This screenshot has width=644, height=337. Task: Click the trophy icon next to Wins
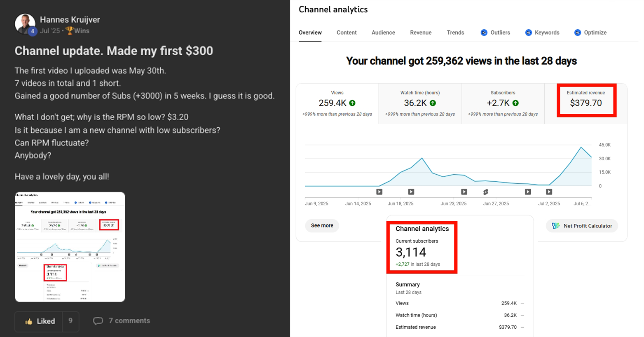[69, 30]
